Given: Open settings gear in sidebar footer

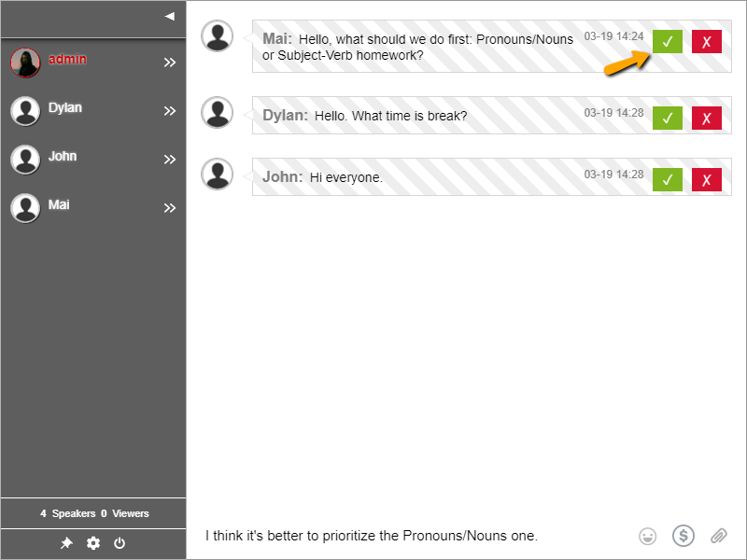Looking at the screenshot, I should point(93,543).
